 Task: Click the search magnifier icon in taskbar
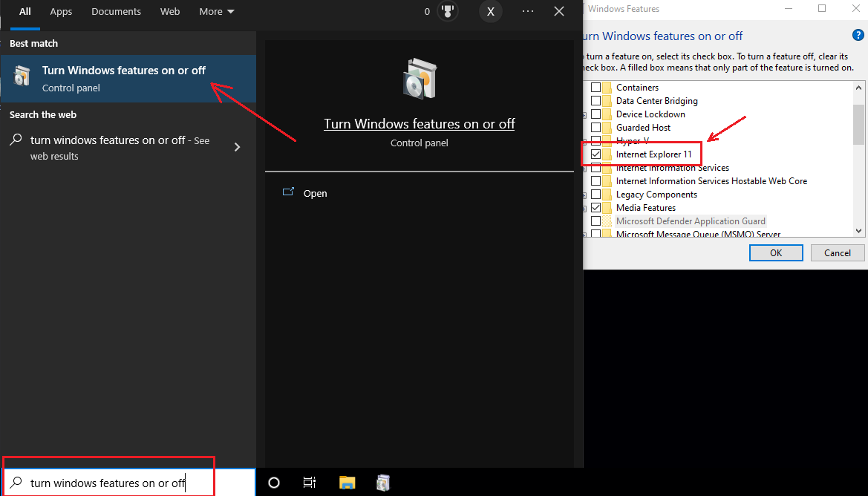[x=16, y=482]
